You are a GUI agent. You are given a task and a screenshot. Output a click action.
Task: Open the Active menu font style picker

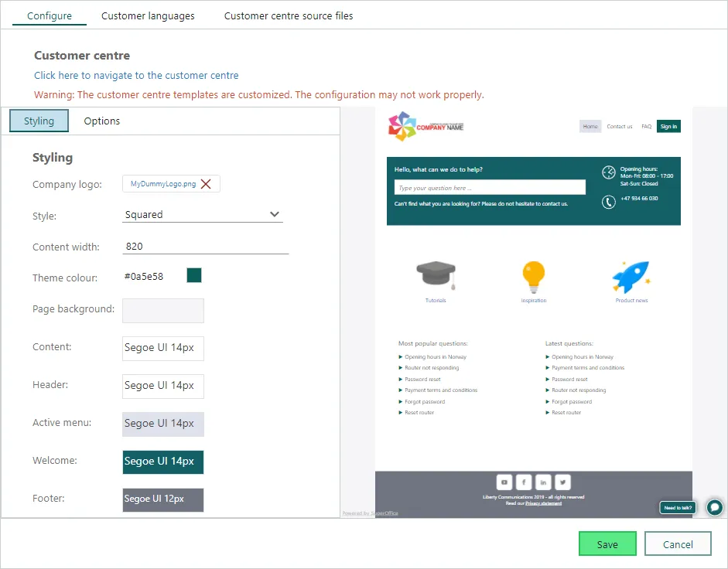pyautogui.click(x=162, y=424)
